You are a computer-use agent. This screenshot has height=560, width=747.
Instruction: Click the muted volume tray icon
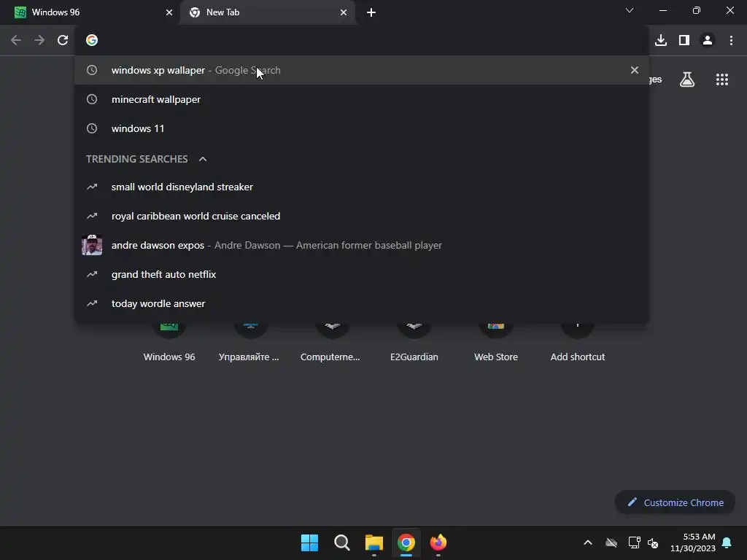tap(653, 542)
